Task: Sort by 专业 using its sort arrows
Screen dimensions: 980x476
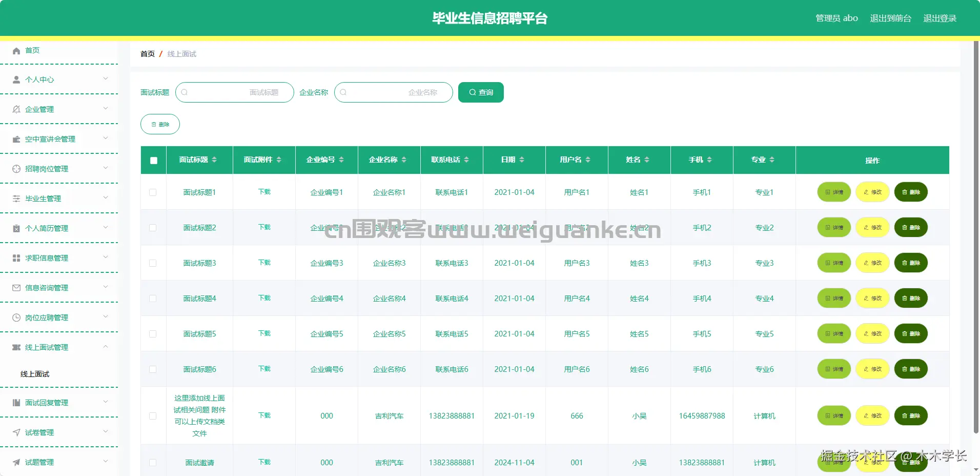Action: tap(772, 160)
